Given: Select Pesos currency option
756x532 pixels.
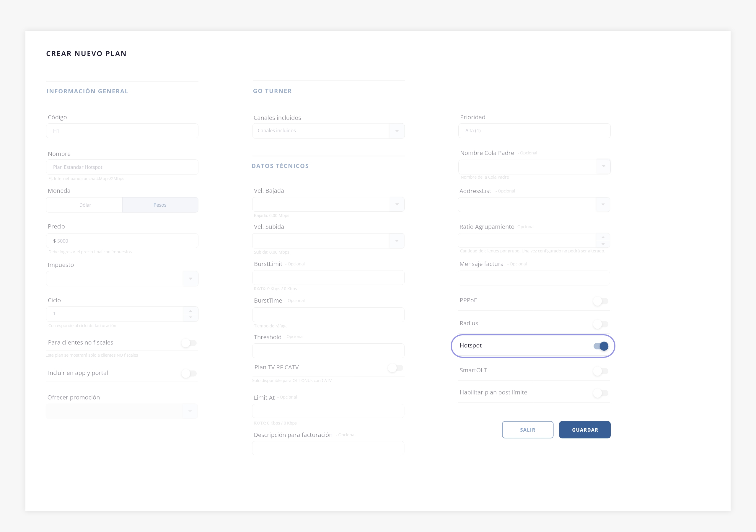Looking at the screenshot, I should (160, 205).
